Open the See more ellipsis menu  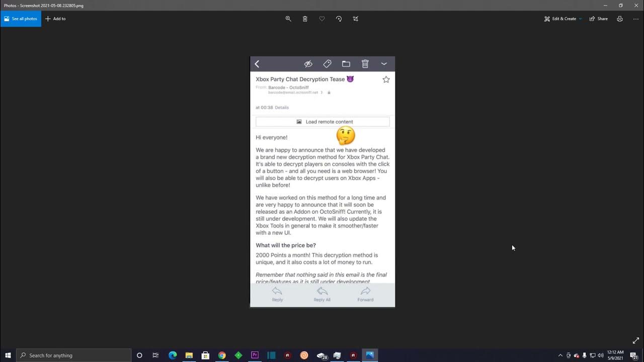point(636,19)
